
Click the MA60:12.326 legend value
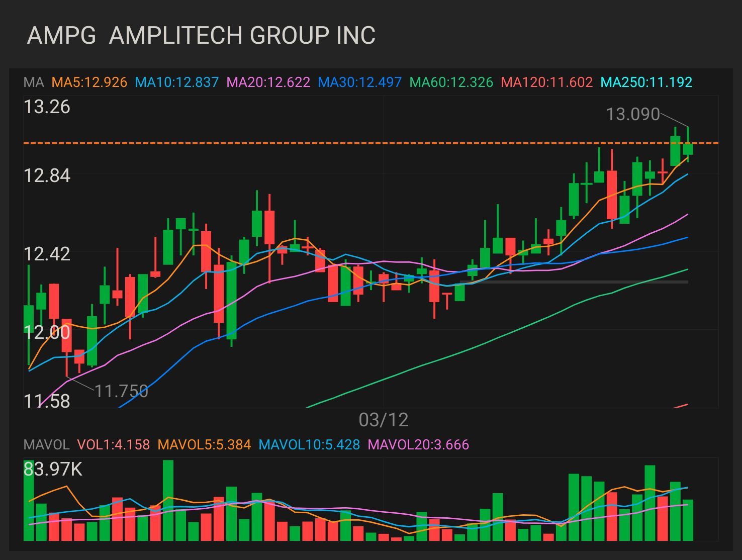click(x=451, y=82)
